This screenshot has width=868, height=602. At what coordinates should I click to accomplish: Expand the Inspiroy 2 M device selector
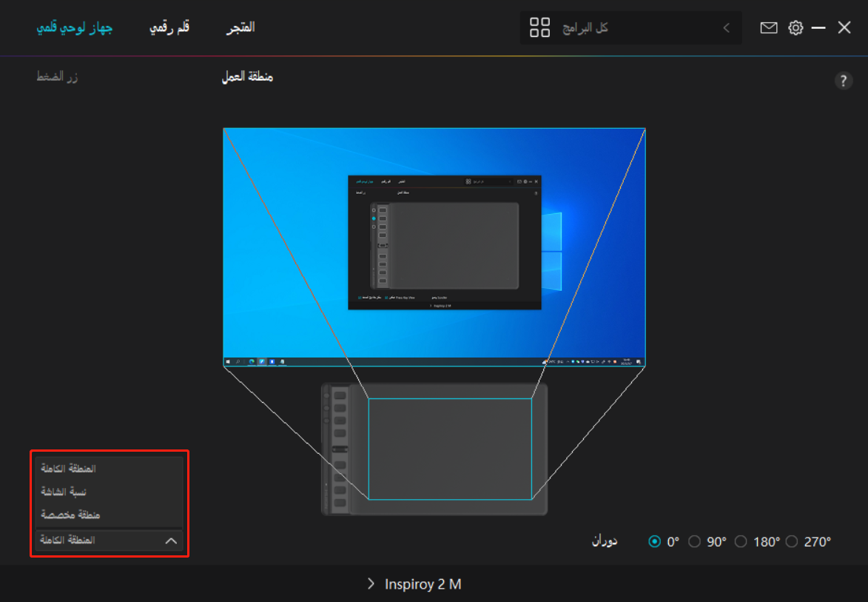click(414, 584)
